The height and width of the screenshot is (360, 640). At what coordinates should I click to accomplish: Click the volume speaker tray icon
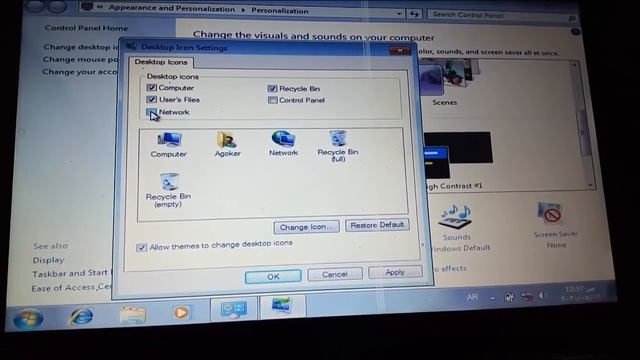click(542, 296)
